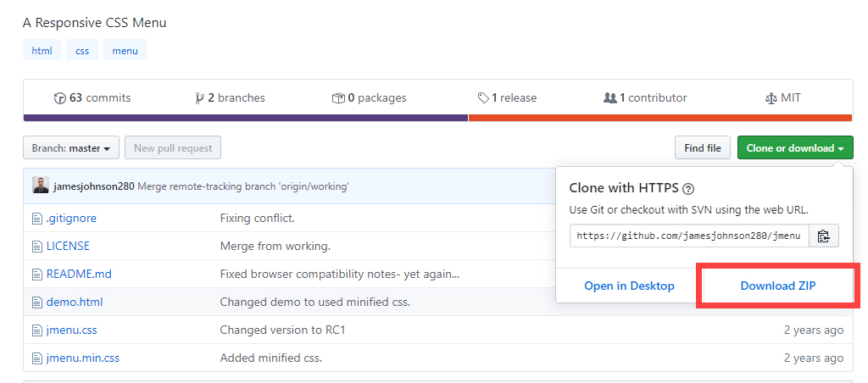Click Download ZIP

(778, 286)
